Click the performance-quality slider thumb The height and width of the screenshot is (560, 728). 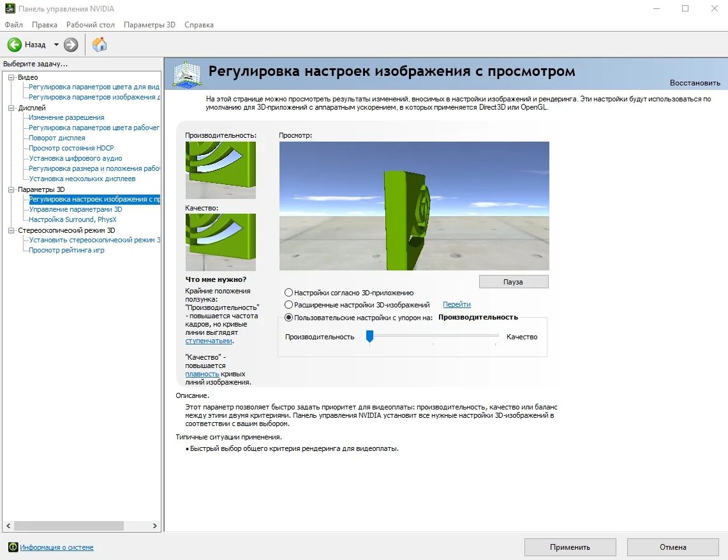[369, 336]
